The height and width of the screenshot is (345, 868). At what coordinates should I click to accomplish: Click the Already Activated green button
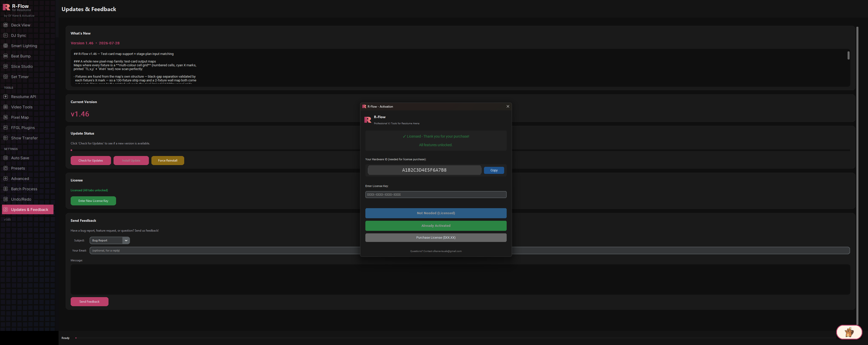coord(436,226)
